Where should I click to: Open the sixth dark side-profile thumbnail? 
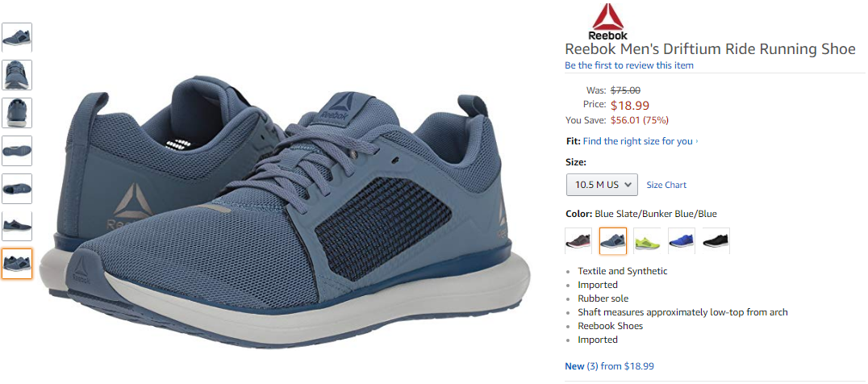pyautogui.click(x=17, y=227)
